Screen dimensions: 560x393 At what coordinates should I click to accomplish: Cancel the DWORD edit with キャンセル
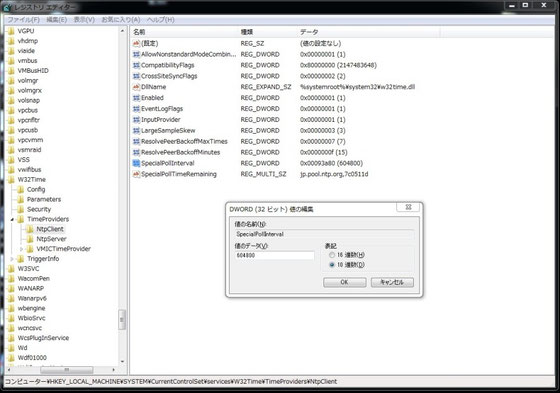pyautogui.click(x=392, y=282)
